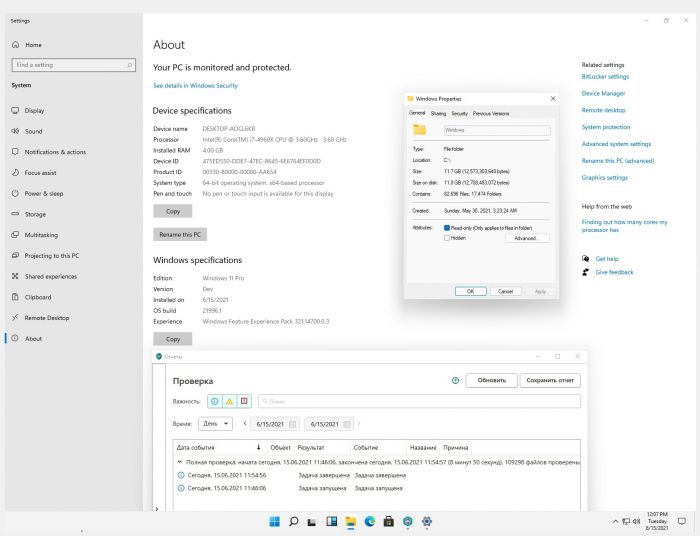Show hidden system tray icons chevron
The height and width of the screenshot is (536, 700).
coord(615,521)
